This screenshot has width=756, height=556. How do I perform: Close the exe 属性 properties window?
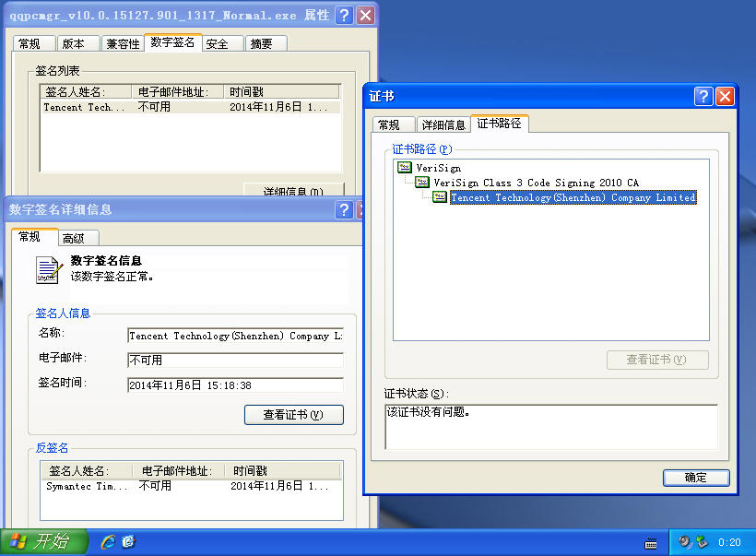tap(366, 16)
